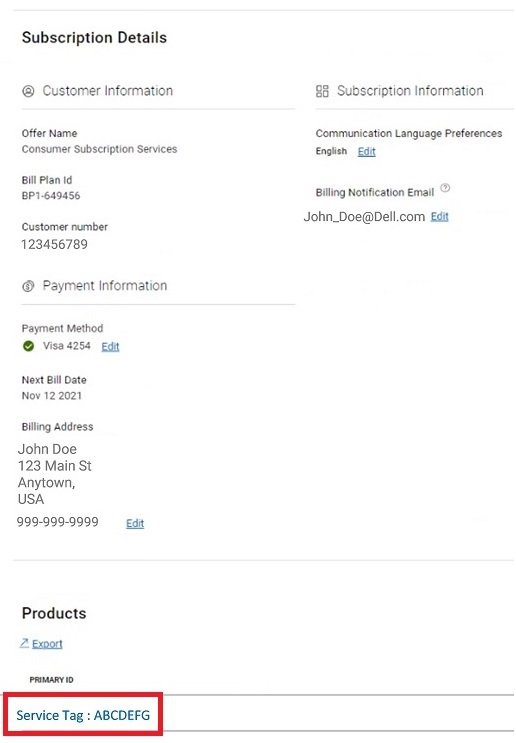The width and height of the screenshot is (516, 743).
Task: Click the customer number 123456789
Action: click(x=54, y=245)
